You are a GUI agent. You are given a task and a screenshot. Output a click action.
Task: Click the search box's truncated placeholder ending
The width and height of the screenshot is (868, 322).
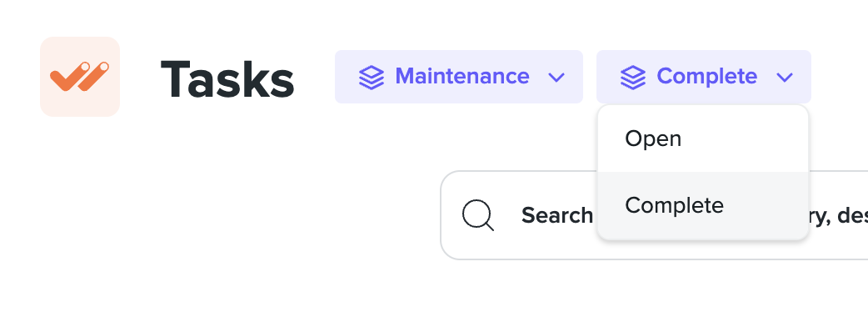click(839, 215)
